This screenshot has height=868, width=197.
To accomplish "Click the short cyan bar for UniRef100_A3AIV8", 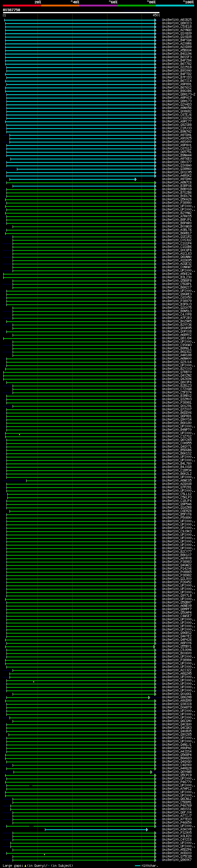I will tap(96, 829).
